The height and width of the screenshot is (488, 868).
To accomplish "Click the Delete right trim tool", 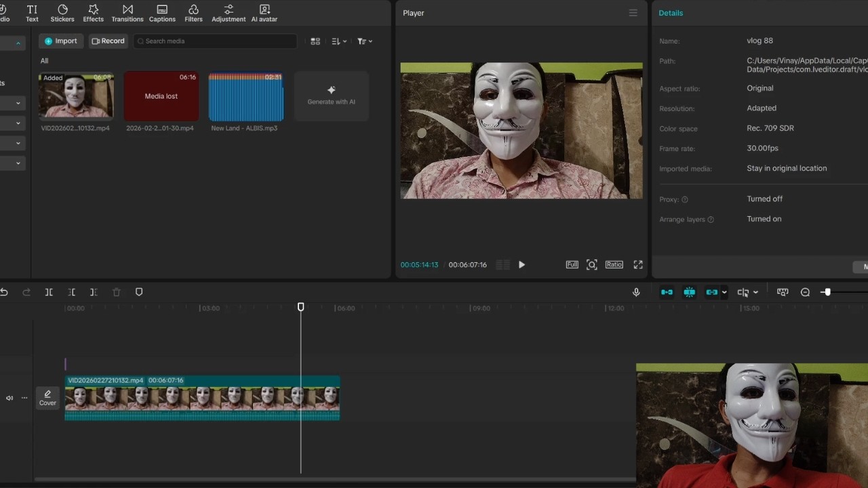I will click(x=94, y=292).
